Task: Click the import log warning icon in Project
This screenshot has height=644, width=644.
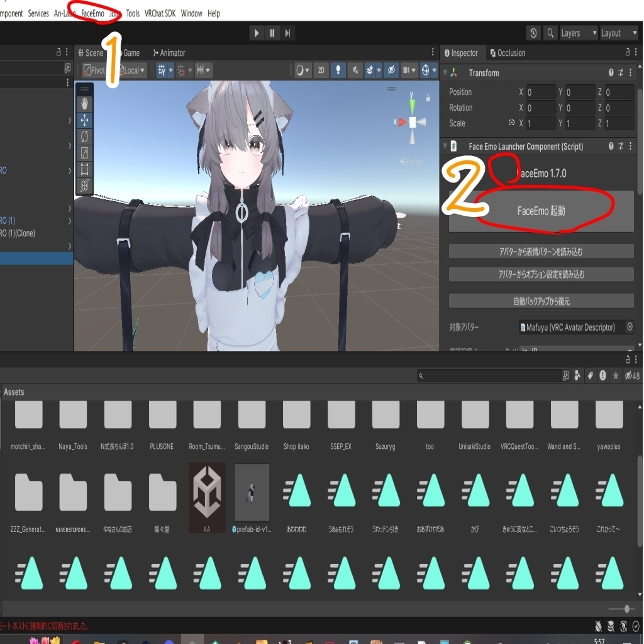Action: point(602,375)
